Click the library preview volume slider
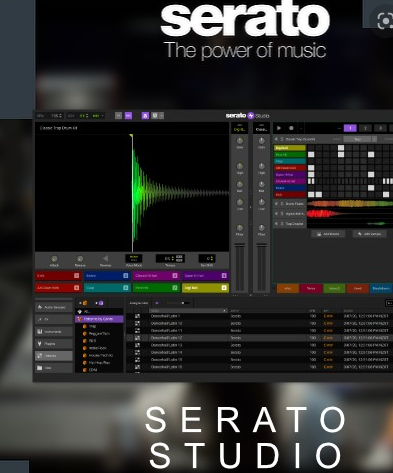393x473 pixels. click(178, 303)
